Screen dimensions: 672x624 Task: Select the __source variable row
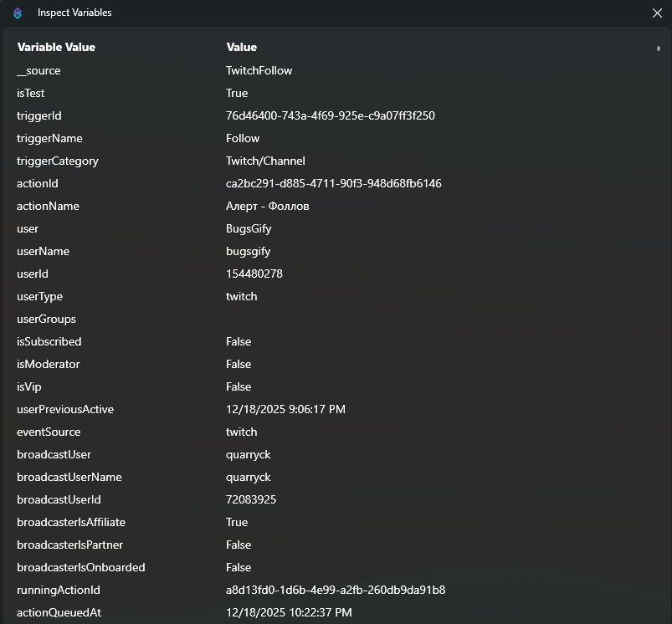pos(38,71)
